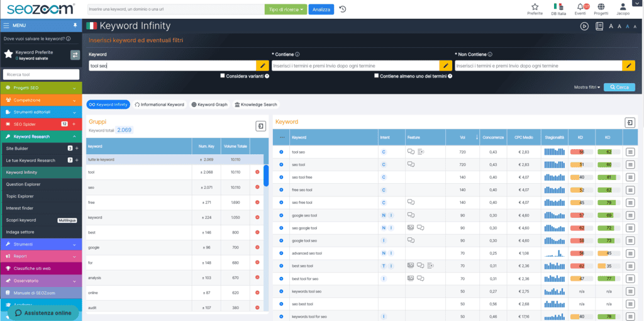Export the Gruppi panel with export icon
644x321 pixels.
[x=260, y=126]
